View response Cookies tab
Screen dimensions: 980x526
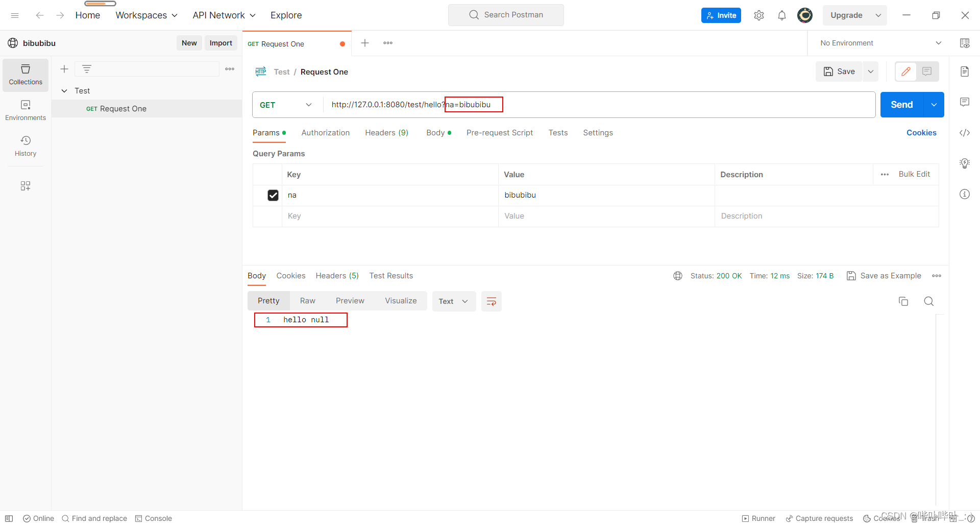pos(291,276)
